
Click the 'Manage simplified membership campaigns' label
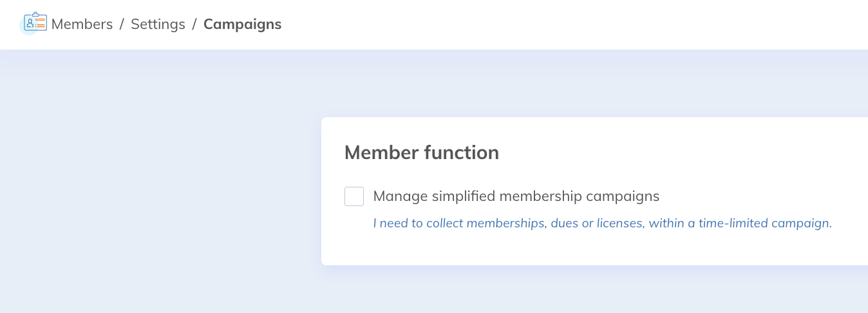tap(516, 196)
